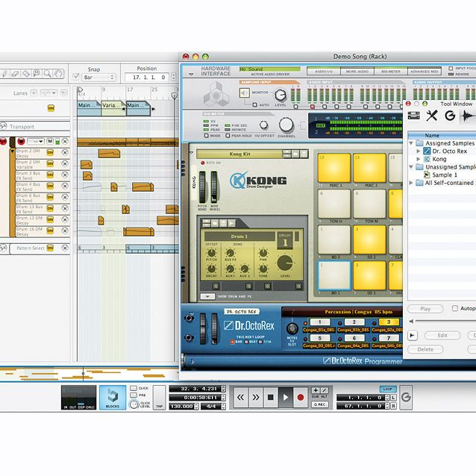Toggle the Click metronome checkbox
The height and width of the screenshot is (476, 476).
pos(134,388)
